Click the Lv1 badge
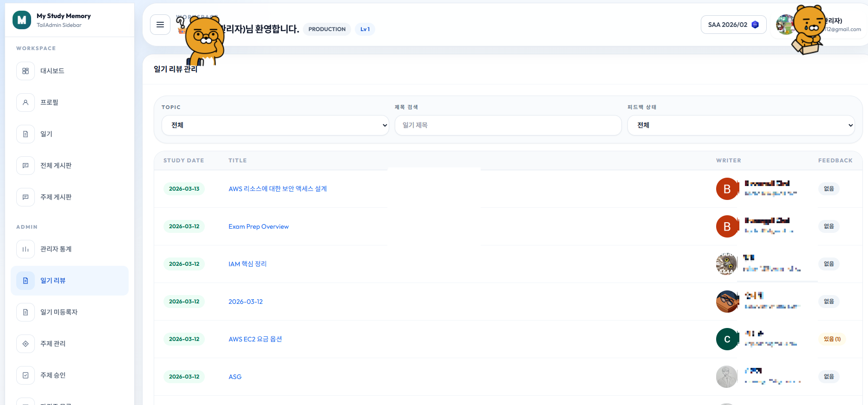 [365, 29]
